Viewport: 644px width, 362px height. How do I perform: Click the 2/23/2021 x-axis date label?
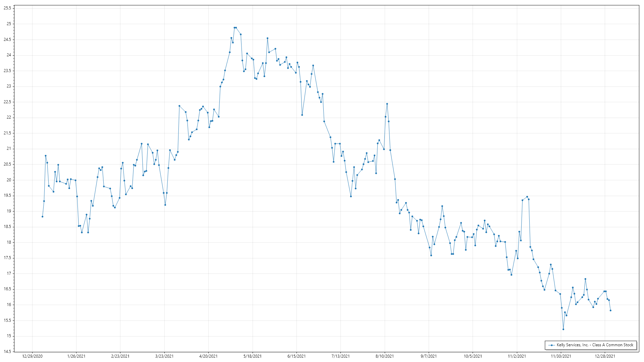pos(120,356)
